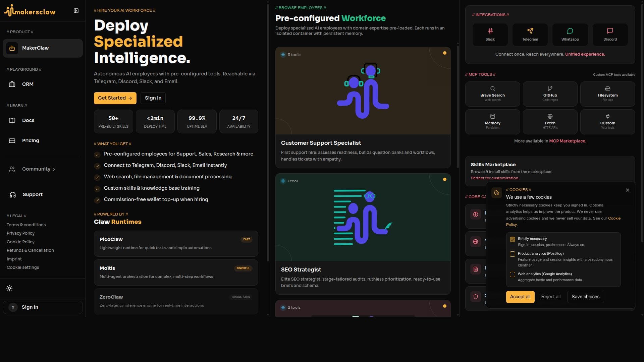Select the Moltis runtime card
The width and height of the screenshot is (644, 362).
pyautogui.click(x=176, y=273)
